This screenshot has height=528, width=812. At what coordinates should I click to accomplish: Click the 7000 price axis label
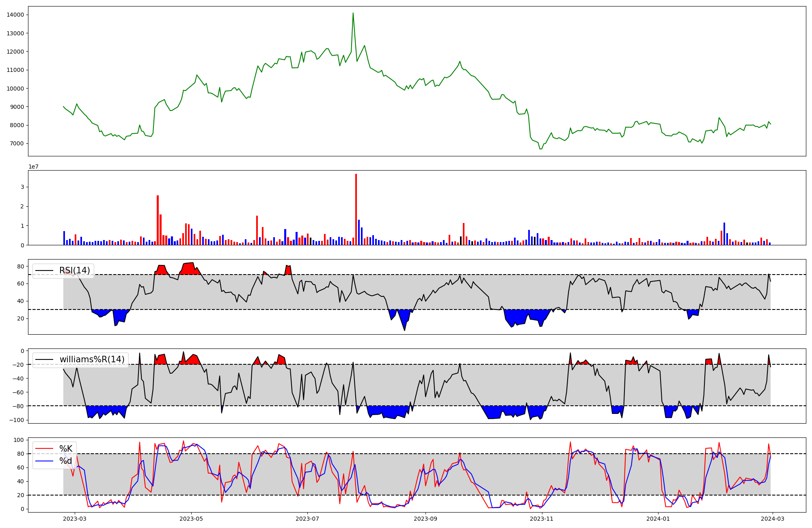tap(17, 143)
